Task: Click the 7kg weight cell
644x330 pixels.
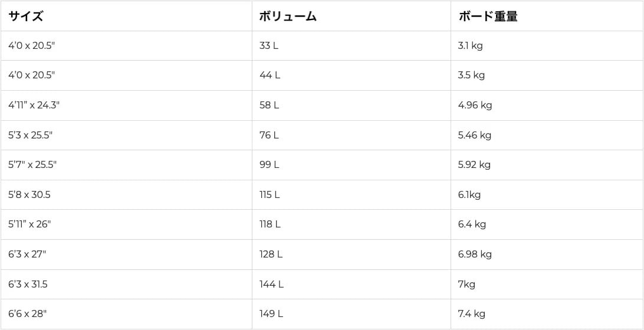Action: click(547, 284)
